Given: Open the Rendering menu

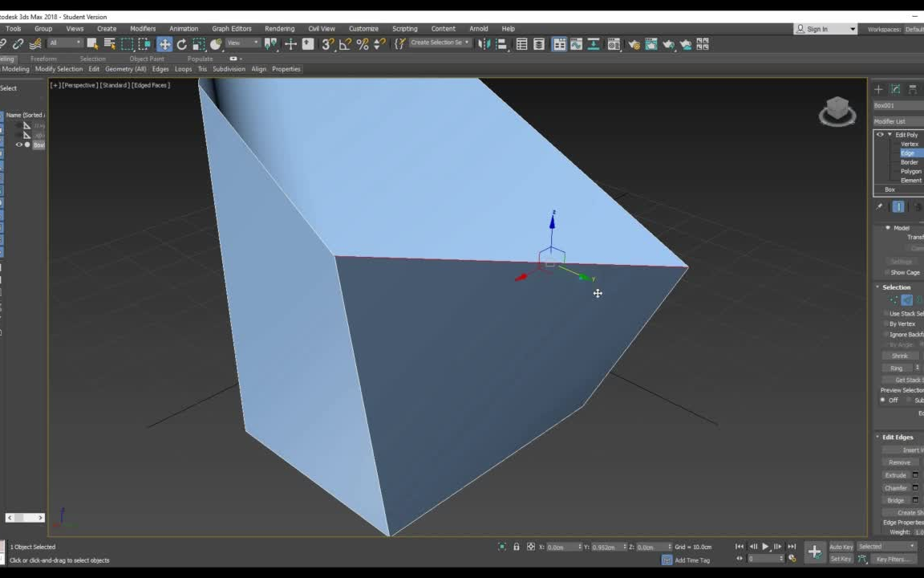Looking at the screenshot, I should [279, 28].
